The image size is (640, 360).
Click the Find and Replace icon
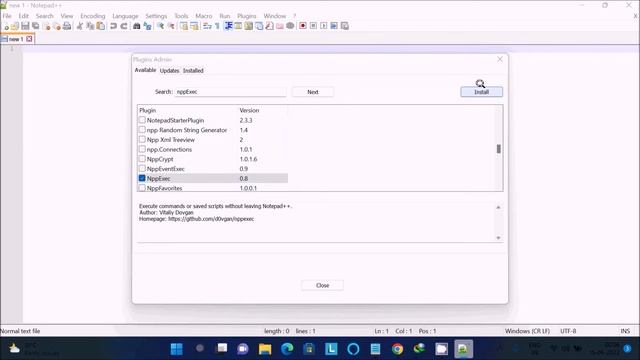(147, 26)
